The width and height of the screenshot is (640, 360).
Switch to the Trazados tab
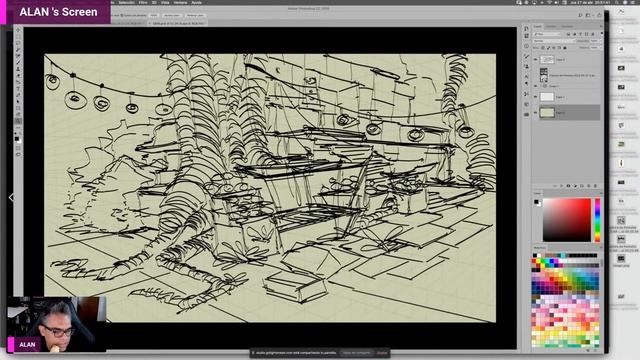[x=567, y=27]
